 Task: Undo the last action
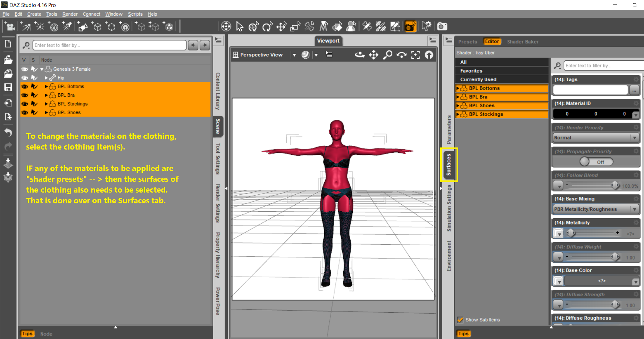click(x=8, y=132)
